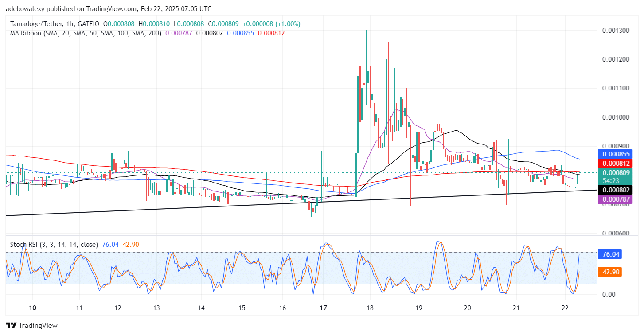Click the 0.001000 price axis value
644x335 pixels.
pos(616,117)
